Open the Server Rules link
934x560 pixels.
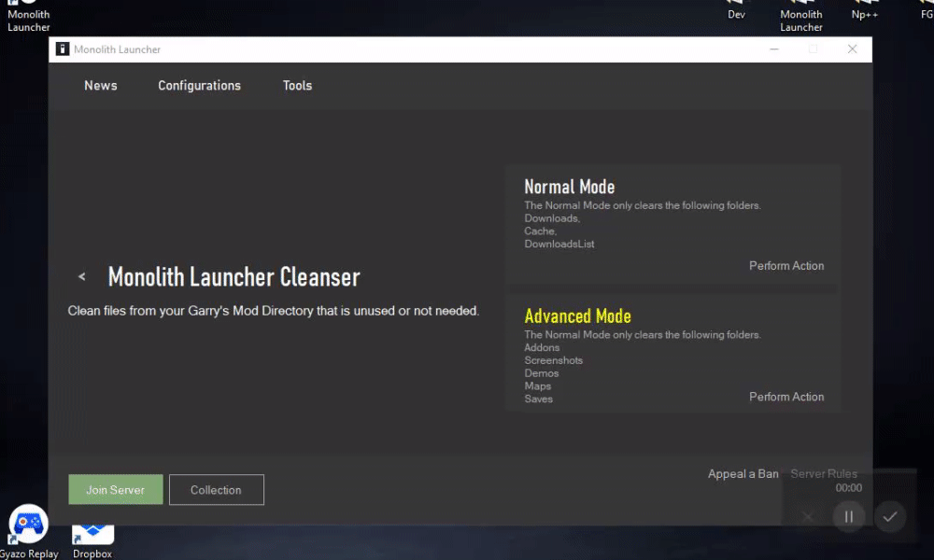click(824, 474)
